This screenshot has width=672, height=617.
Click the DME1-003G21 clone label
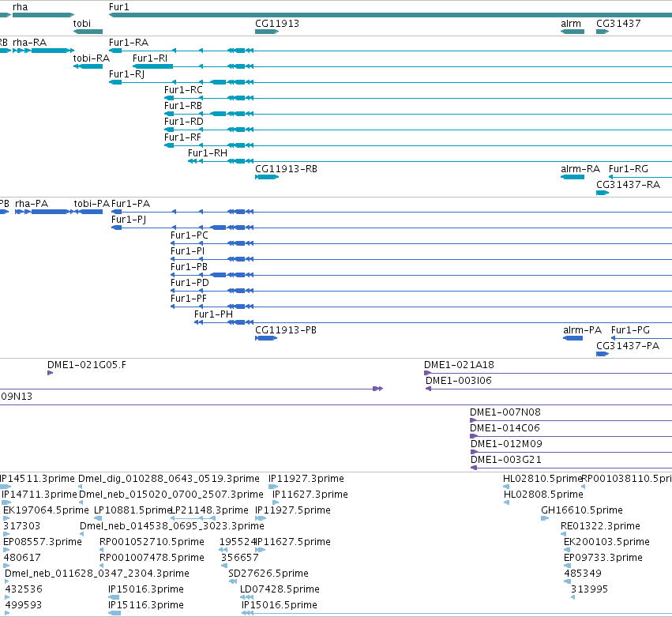[x=506, y=460]
